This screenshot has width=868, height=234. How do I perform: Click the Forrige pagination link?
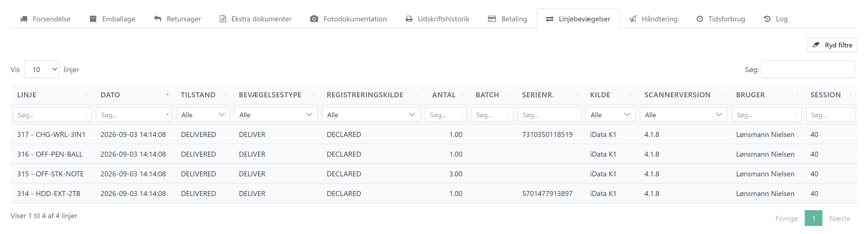pyautogui.click(x=786, y=218)
